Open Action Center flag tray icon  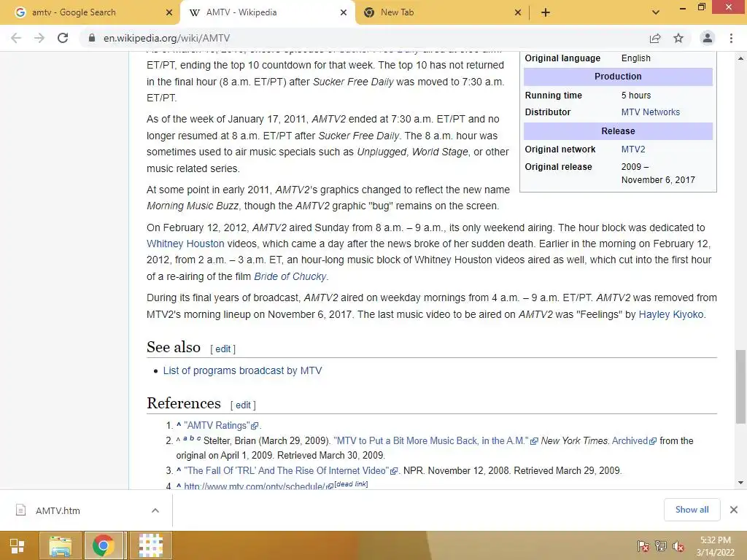[643, 547]
